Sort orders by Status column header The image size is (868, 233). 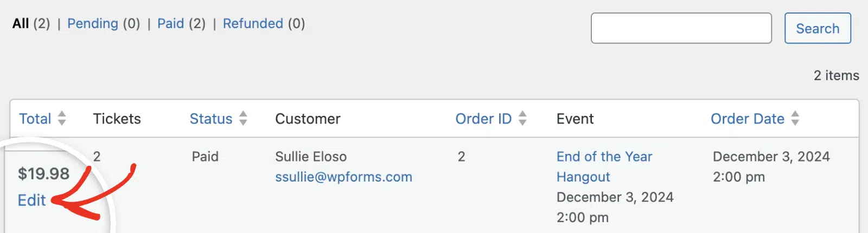[211, 119]
